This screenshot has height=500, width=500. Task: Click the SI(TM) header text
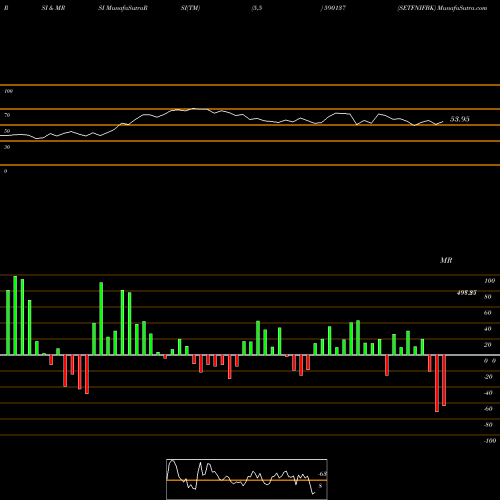click(190, 8)
